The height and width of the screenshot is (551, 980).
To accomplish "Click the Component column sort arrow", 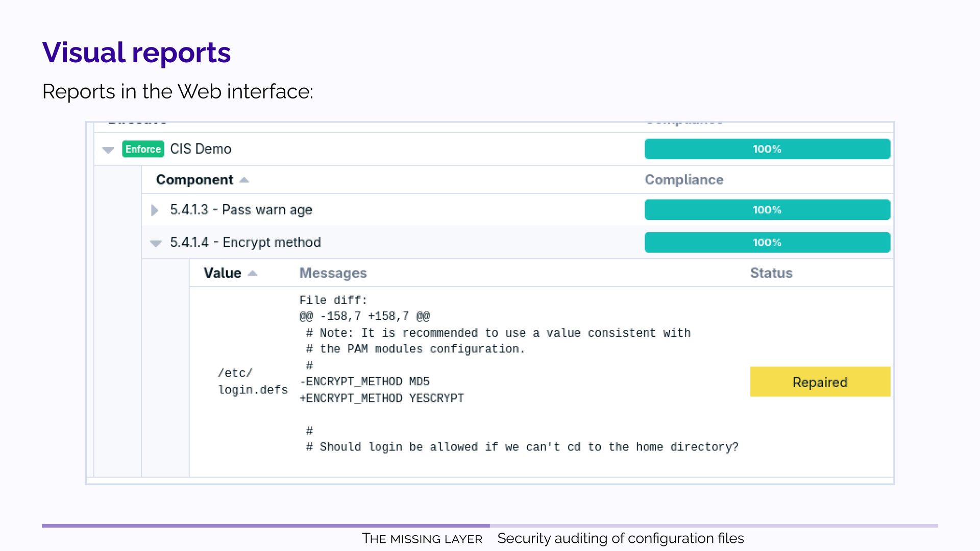I will pos(244,180).
